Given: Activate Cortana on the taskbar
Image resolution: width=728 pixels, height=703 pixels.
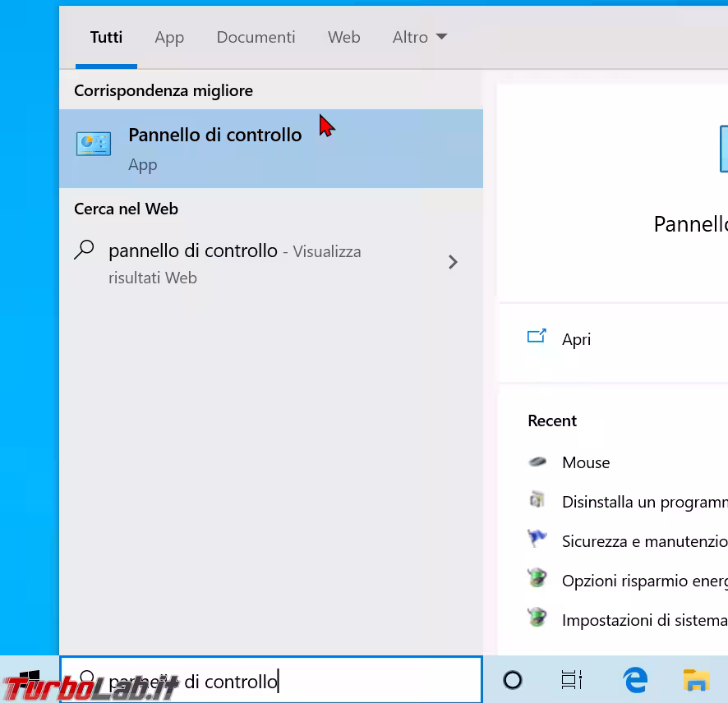Looking at the screenshot, I should 512,680.
